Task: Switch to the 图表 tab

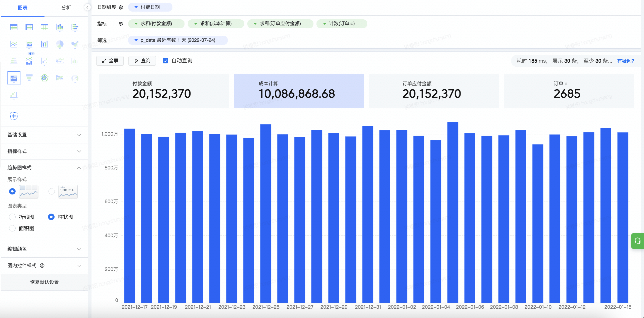Action: (23, 8)
